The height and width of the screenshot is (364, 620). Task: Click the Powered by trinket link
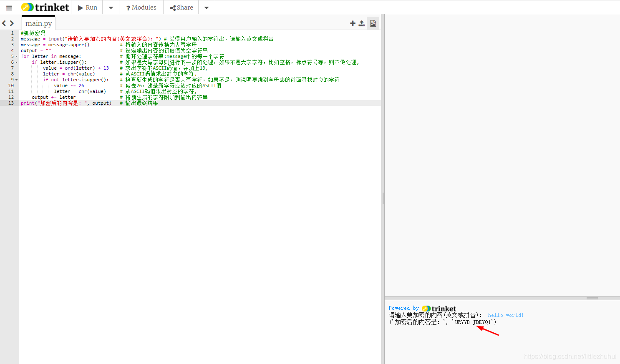pyautogui.click(x=422, y=309)
